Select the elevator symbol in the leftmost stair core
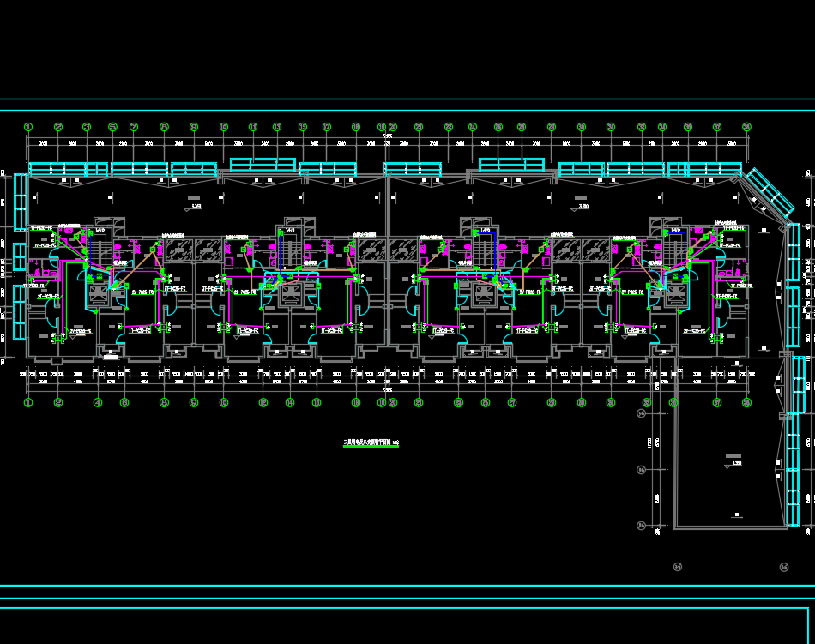Image resolution: width=815 pixels, height=644 pixels. coord(99,296)
